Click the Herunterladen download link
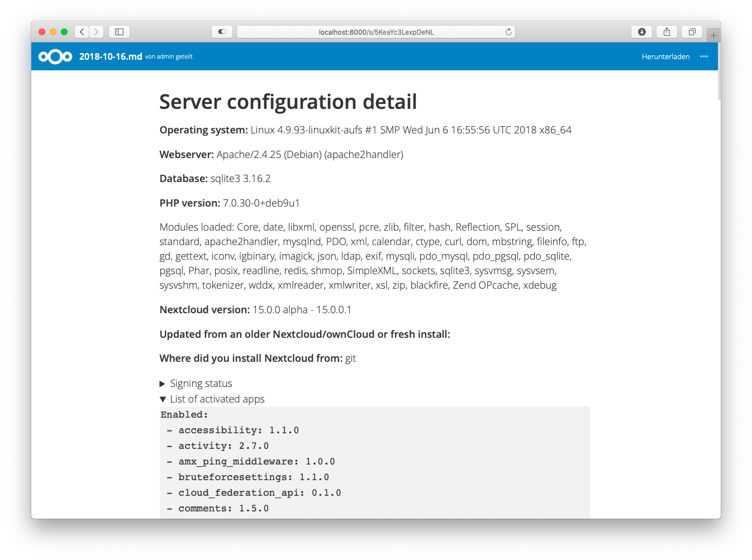The height and width of the screenshot is (560, 752). [x=665, y=56]
